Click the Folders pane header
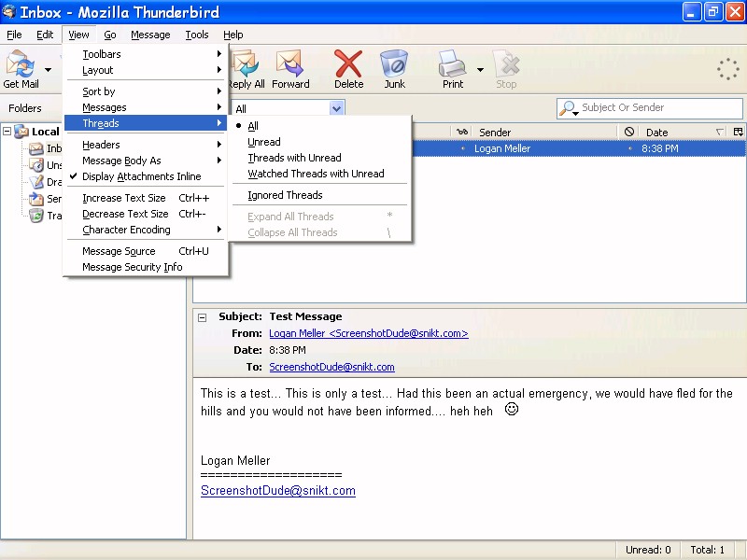 [25, 108]
